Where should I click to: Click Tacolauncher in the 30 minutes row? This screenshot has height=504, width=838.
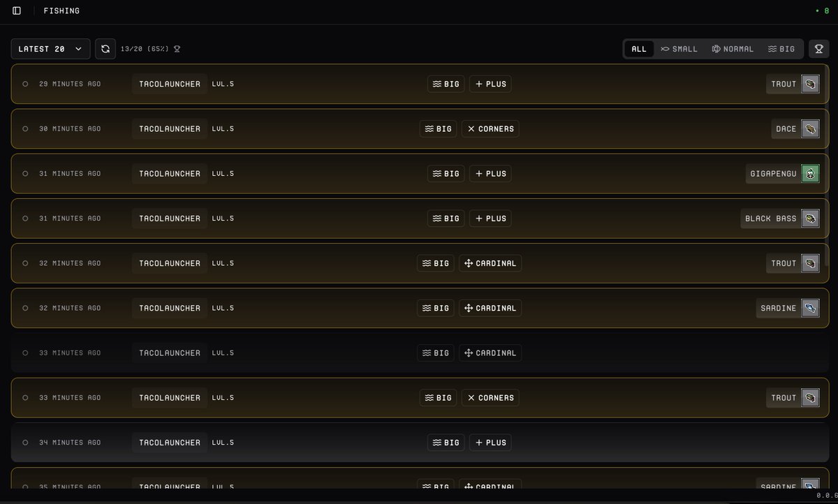tap(170, 129)
